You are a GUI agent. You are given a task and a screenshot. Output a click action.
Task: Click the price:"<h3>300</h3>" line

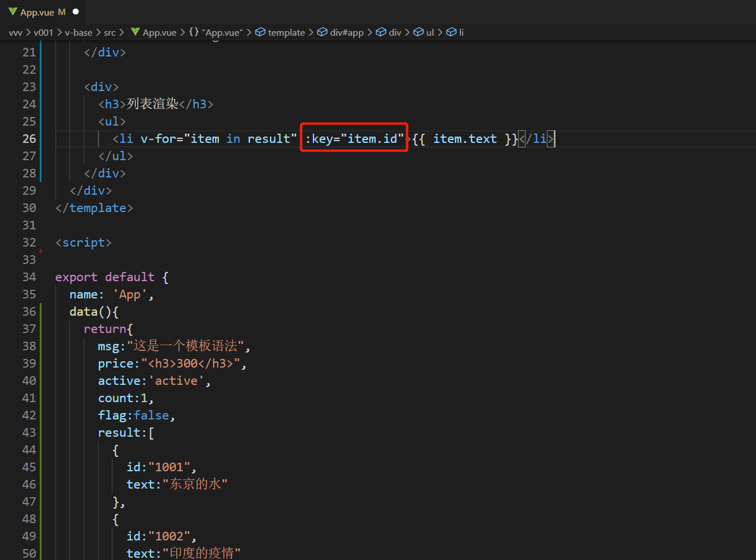point(172,364)
